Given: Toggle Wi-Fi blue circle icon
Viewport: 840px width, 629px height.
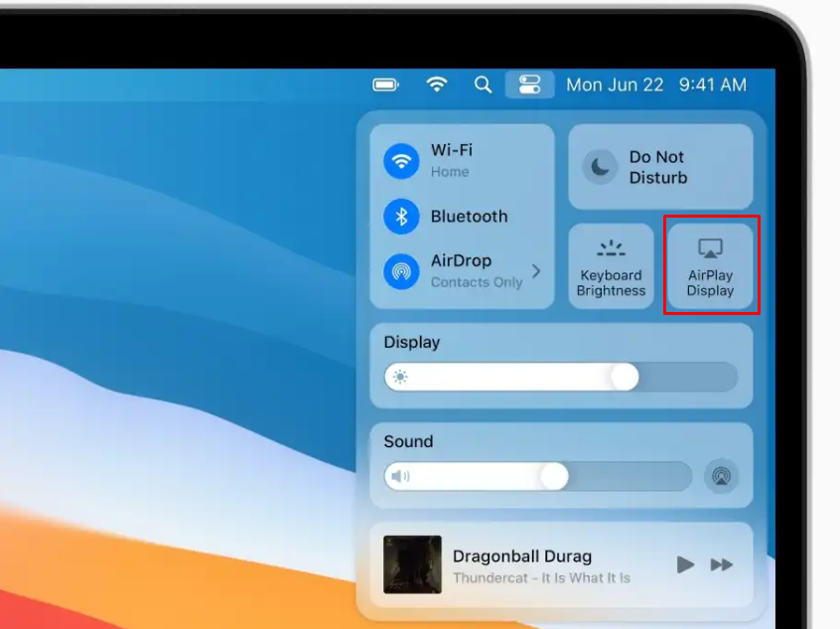Looking at the screenshot, I should pyautogui.click(x=401, y=161).
